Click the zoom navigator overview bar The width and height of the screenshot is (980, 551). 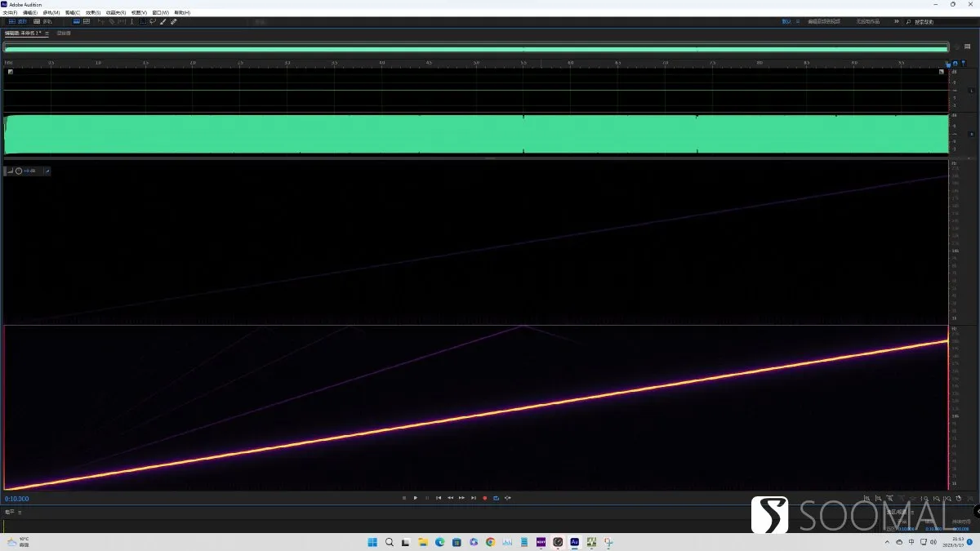click(x=476, y=49)
